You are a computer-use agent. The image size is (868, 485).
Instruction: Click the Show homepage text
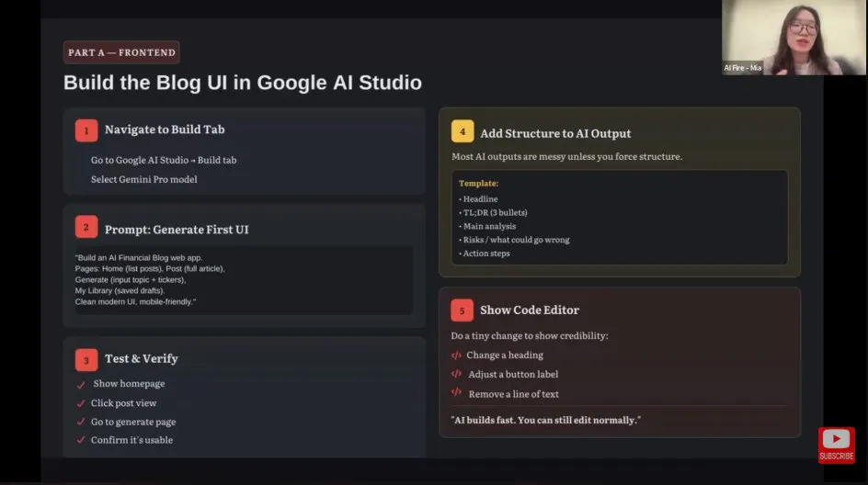(129, 383)
